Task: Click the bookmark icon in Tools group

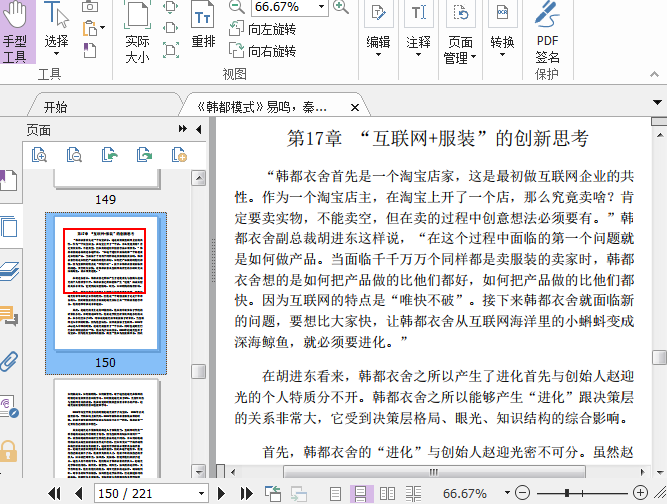Action: (x=90, y=51)
